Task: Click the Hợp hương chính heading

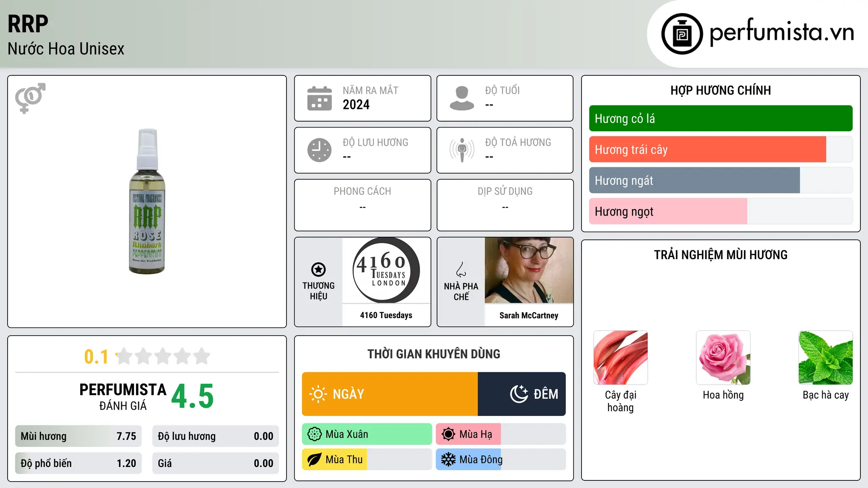Action: (721, 90)
